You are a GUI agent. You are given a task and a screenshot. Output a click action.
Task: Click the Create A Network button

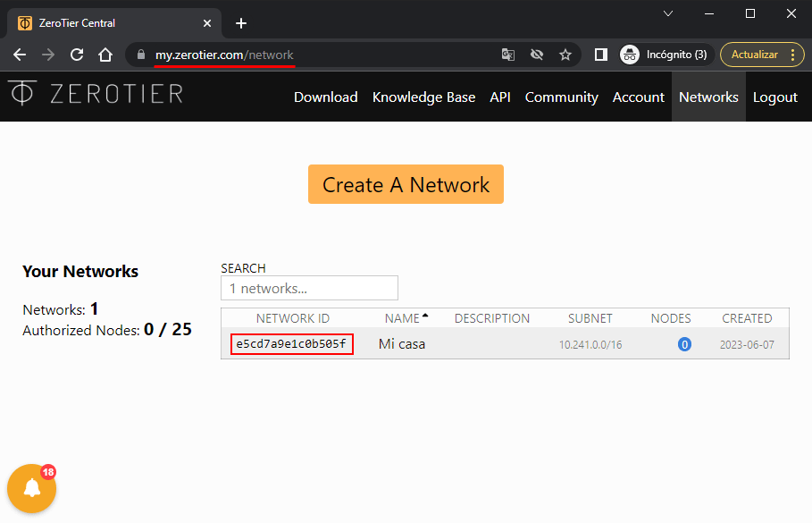click(406, 184)
